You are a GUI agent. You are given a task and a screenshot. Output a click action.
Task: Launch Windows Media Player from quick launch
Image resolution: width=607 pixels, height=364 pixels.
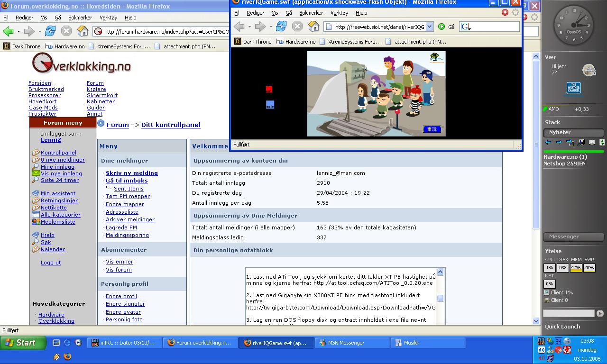click(78, 343)
